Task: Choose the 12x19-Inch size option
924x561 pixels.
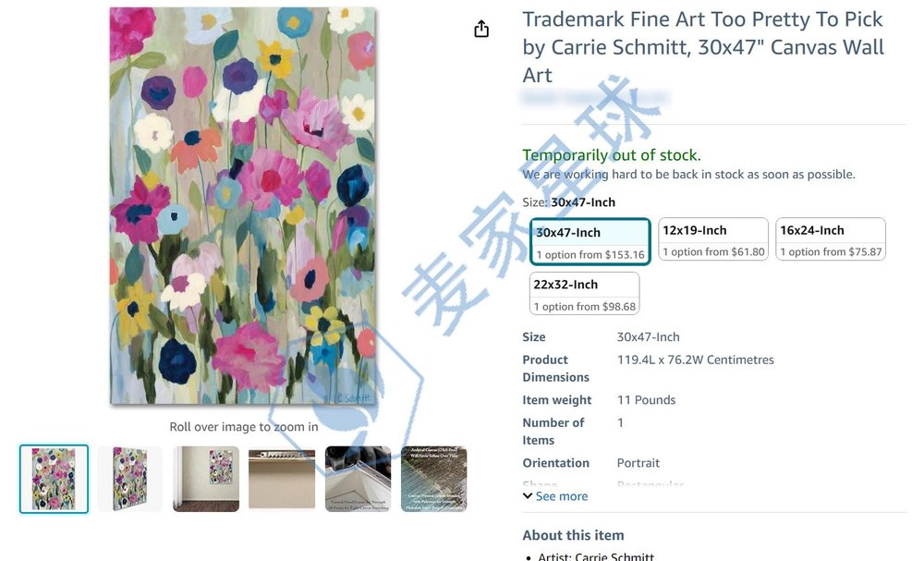Action: click(x=713, y=239)
